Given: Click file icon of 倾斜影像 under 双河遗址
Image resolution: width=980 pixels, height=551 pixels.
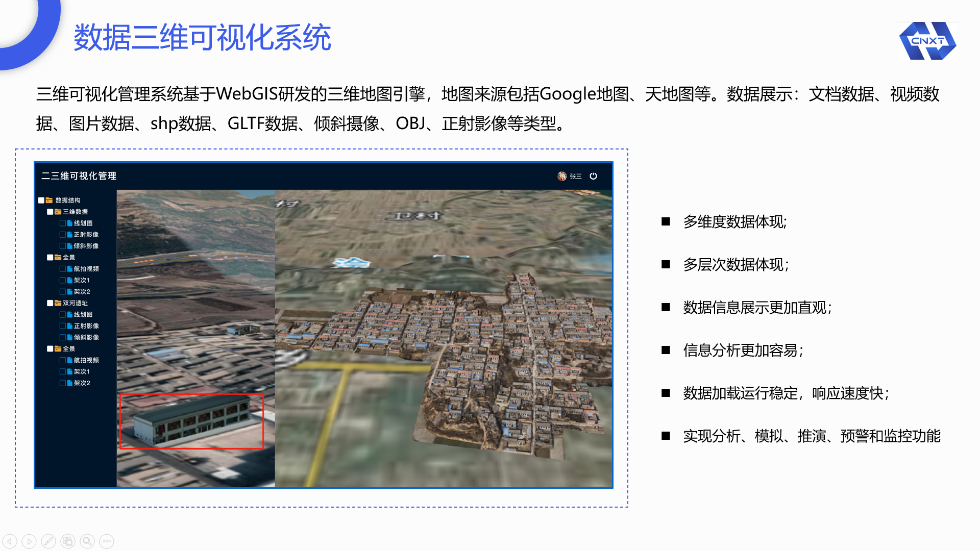Looking at the screenshot, I should pos(69,337).
